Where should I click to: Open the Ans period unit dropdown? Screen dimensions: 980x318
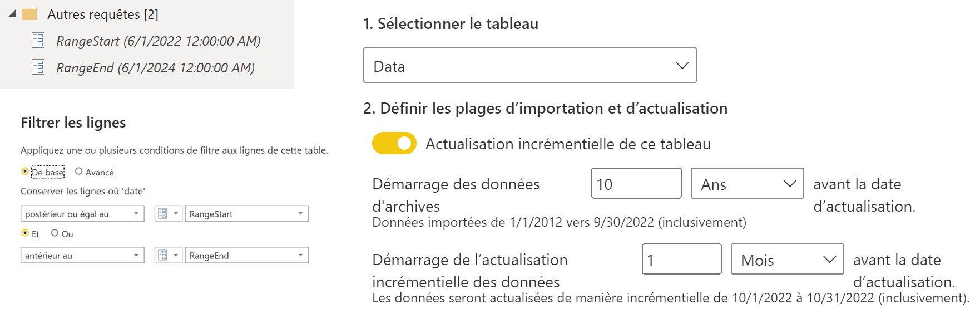point(747,184)
